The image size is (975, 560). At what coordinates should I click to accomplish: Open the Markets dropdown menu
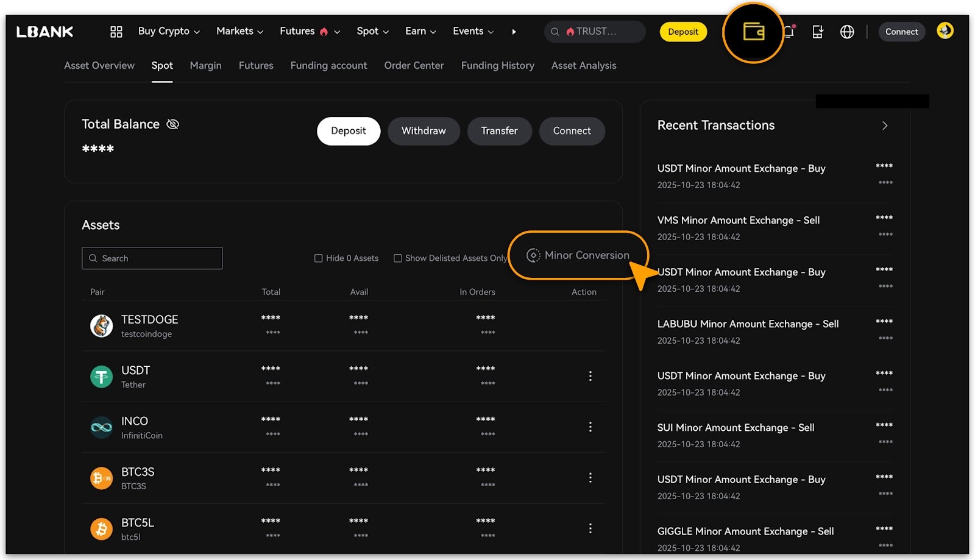coord(239,31)
